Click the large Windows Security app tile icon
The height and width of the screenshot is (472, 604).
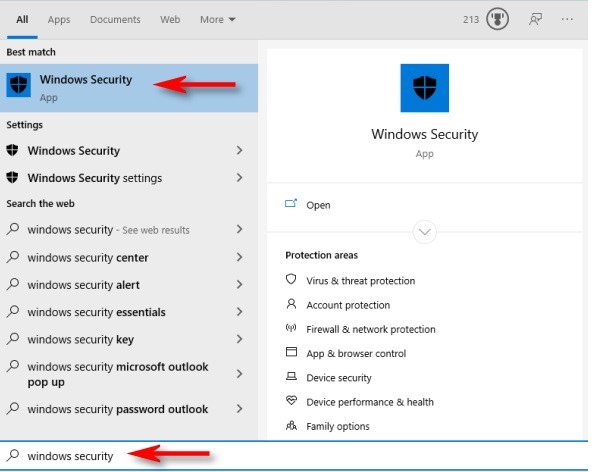pyautogui.click(x=424, y=88)
